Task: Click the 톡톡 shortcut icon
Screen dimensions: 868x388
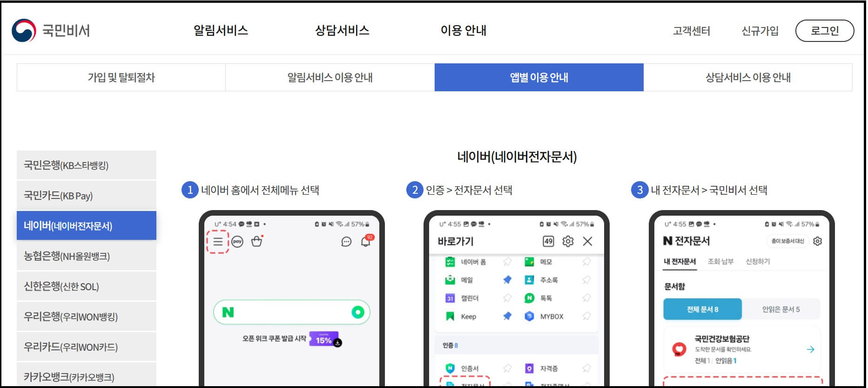Action: point(529,298)
